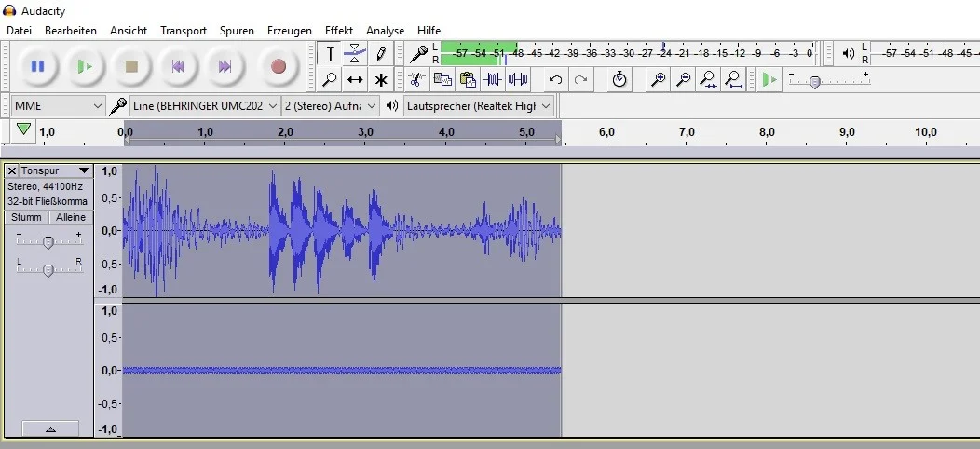Viewport: 980px width, 449px height.
Task: Click the Cut scissors icon
Action: point(417,79)
